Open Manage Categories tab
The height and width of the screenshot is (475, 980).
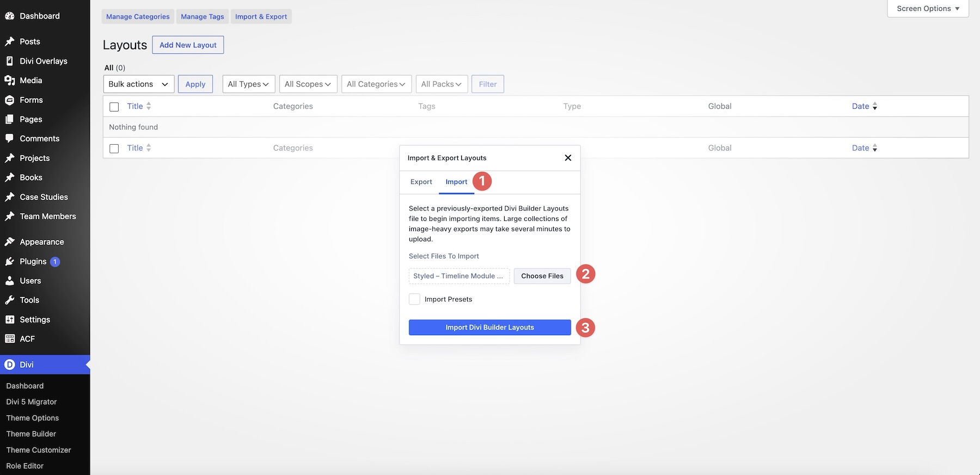pyautogui.click(x=138, y=16)
